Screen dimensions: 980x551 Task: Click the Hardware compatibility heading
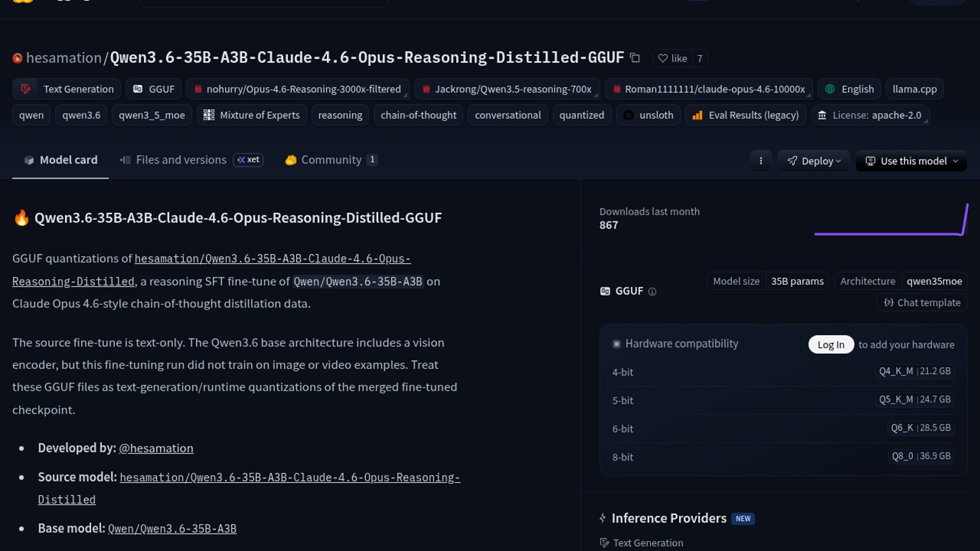(682, 344)
